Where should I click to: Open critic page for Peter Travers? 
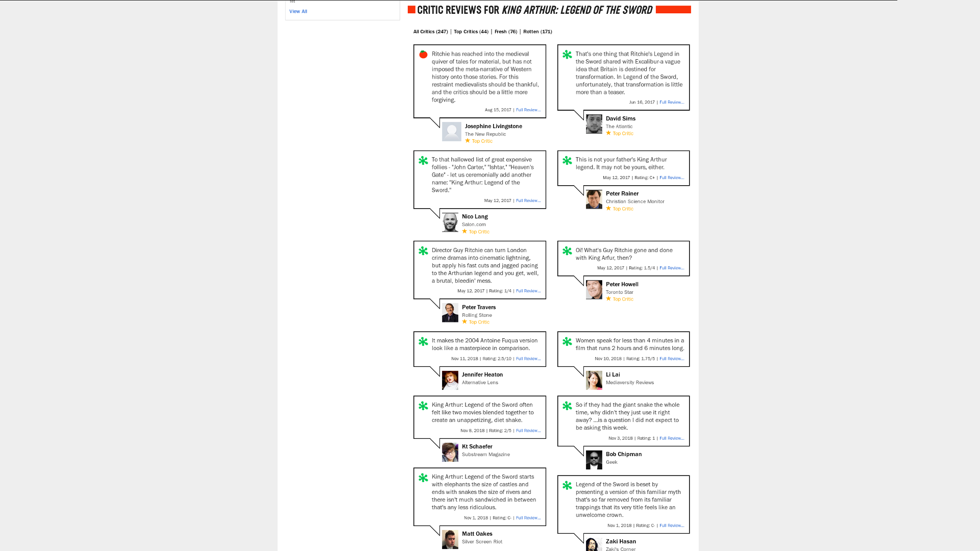(x=479, y=307)
